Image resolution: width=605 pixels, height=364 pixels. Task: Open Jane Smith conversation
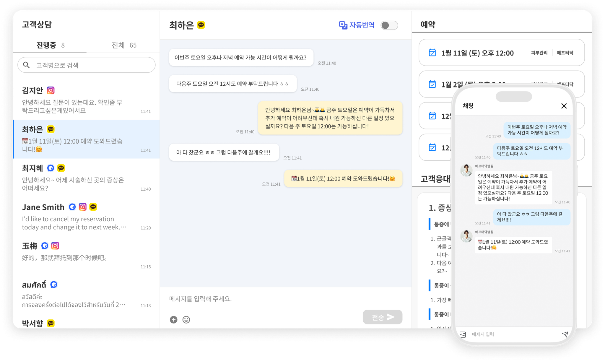coord(87,217)
